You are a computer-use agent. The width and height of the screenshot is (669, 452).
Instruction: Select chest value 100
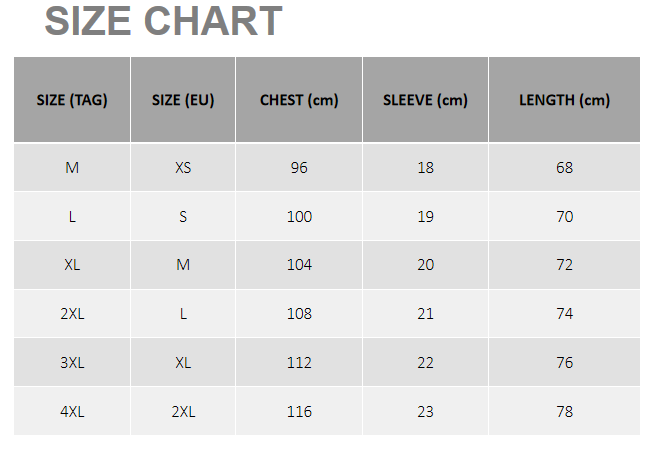point(299,217)
